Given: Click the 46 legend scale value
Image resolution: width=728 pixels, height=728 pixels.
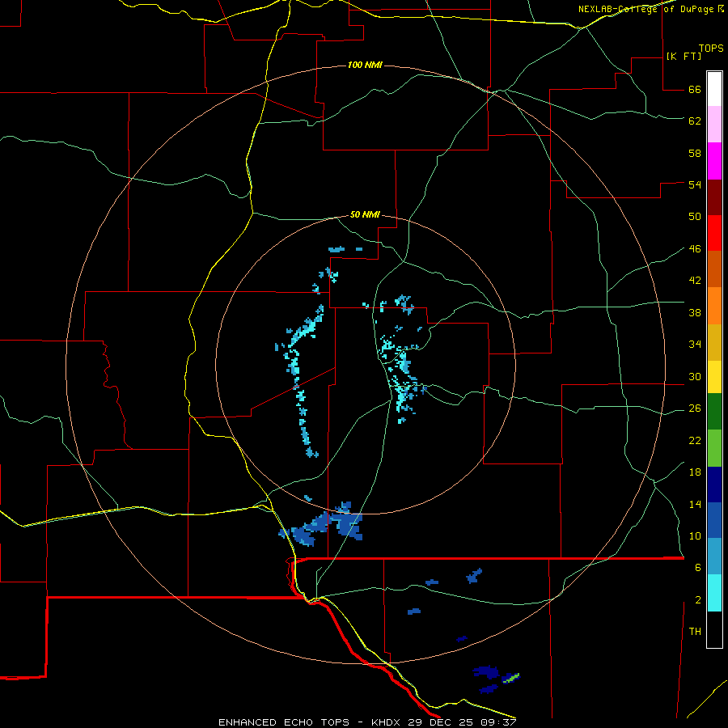Looking at the screenshot, I should [695, 249].
